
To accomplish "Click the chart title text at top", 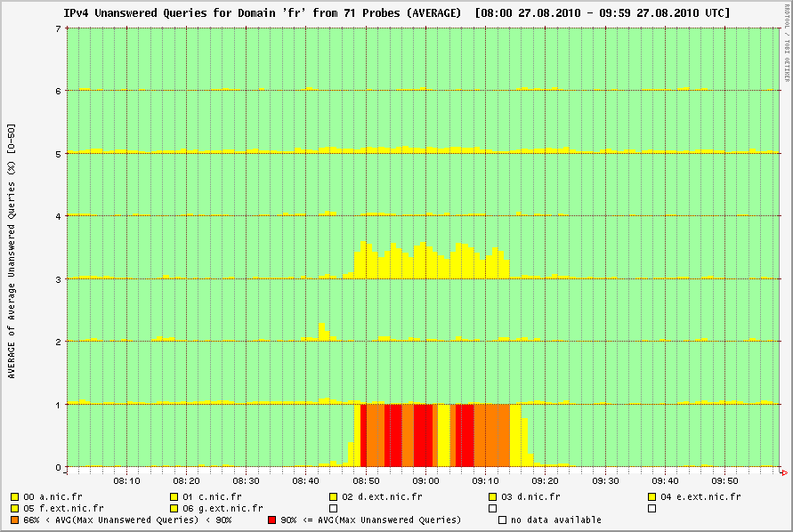I will coord(397,13).
